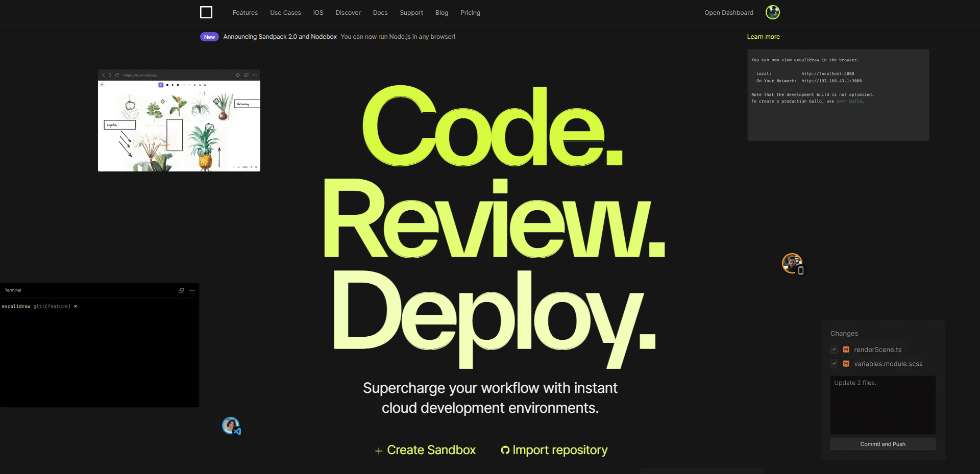This screenshot has height=474, width=980.
Task: Open the Terminal panel three-dot menu
Action: [x=192, y=290]
